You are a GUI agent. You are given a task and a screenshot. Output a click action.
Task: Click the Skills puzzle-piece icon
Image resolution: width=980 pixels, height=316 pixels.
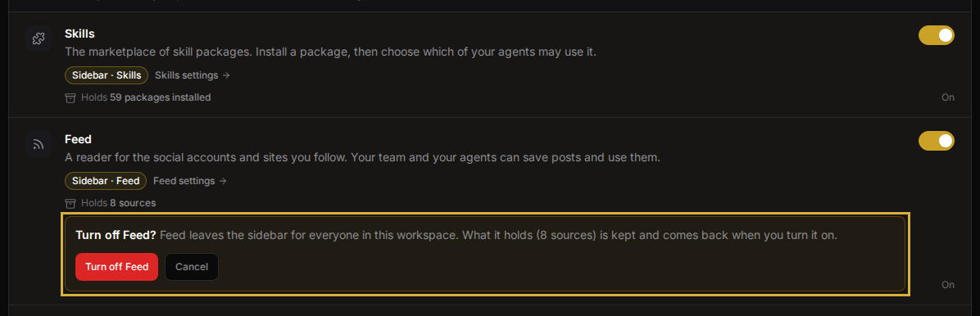coord(39,39)
